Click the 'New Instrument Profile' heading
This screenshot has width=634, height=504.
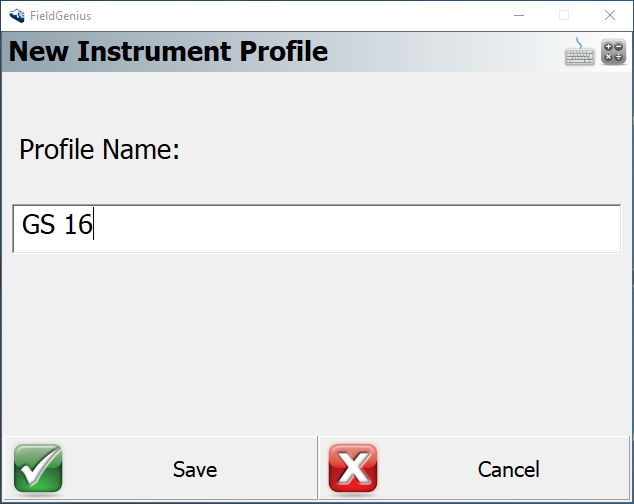click(168, 51)
